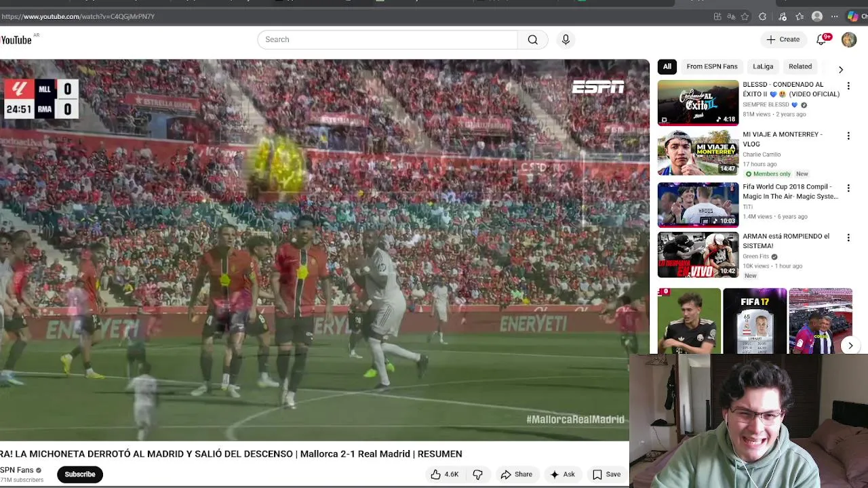The width and height of the screenshot is (868, 488).
Task: Start voice search with the microphone icon
Action: pos(566,39)
